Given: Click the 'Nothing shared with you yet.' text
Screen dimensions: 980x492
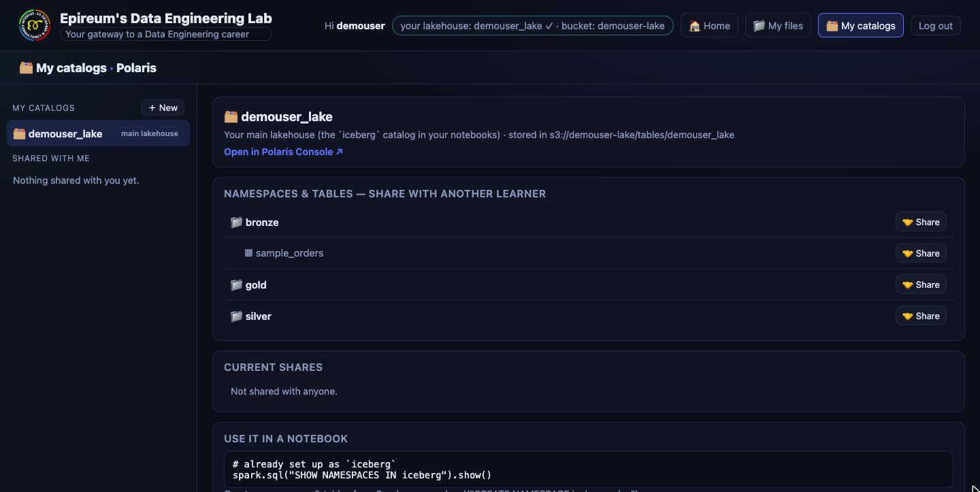Looking at the screenshot, I should point(76,180).
